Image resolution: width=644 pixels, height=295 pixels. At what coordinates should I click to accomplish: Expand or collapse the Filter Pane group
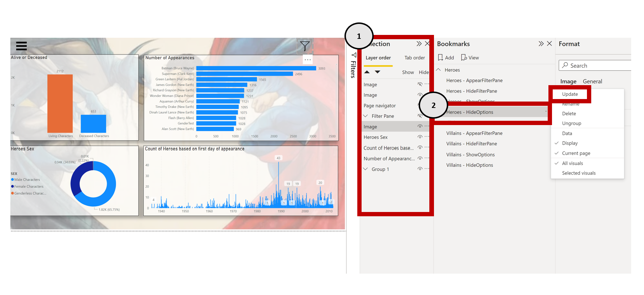click(x=366, y=116)
